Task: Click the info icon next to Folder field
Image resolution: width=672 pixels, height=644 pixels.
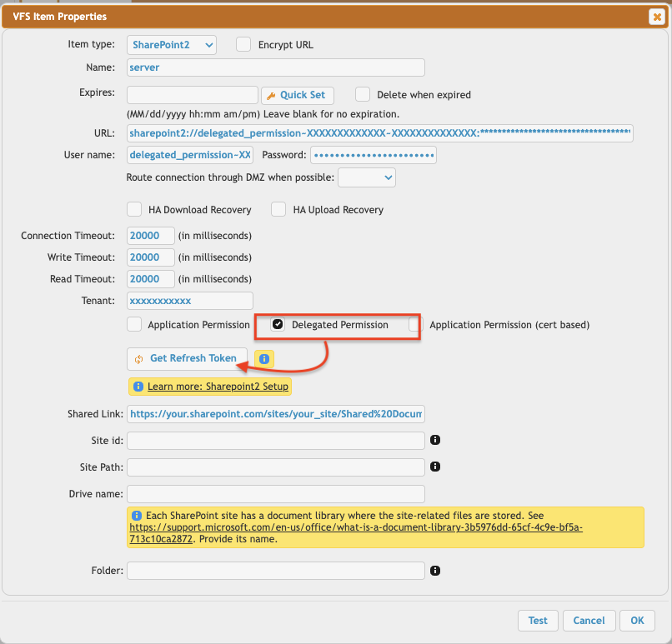Action: pos(434,571)
